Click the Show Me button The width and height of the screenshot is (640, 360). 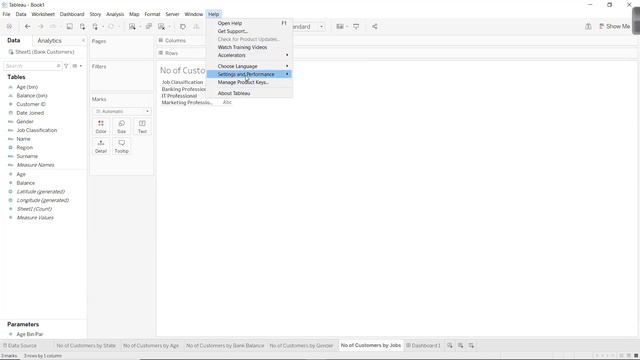click(615, 27)
